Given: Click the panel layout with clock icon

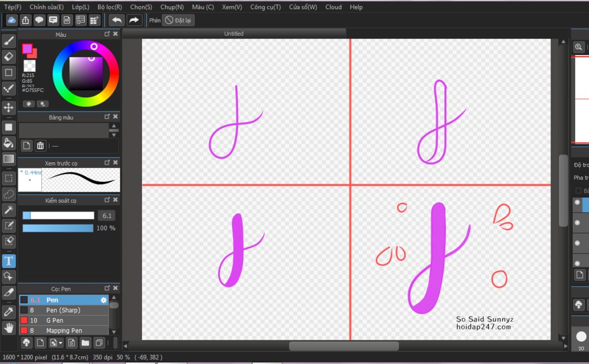Looking at the screenshot, I should click(81, 20).
